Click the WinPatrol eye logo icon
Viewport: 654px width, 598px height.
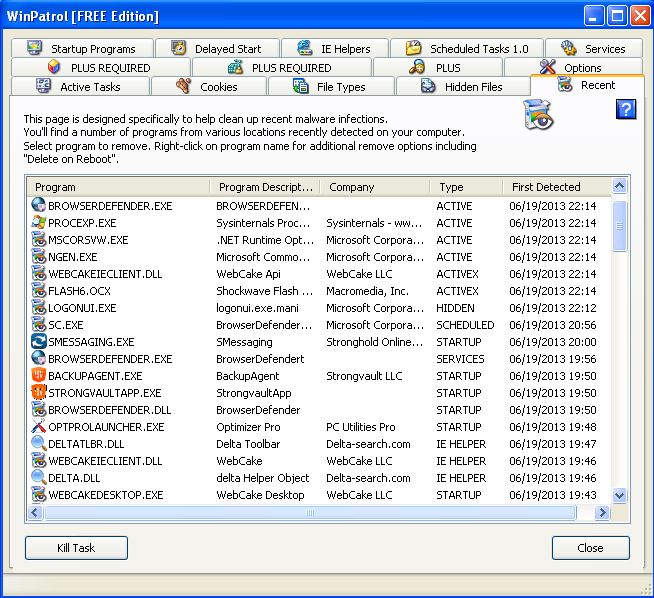coord(538,114)
